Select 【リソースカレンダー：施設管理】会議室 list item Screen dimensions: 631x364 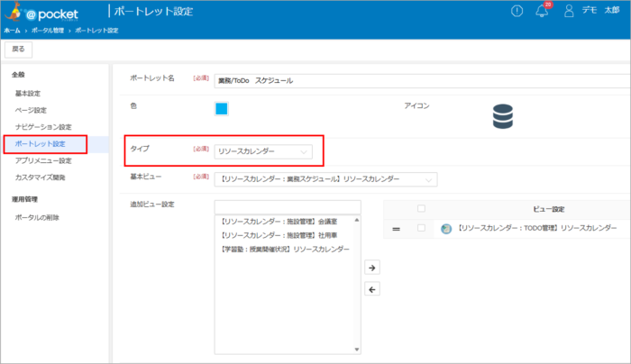pyautogui.click(x=279, y=222)
